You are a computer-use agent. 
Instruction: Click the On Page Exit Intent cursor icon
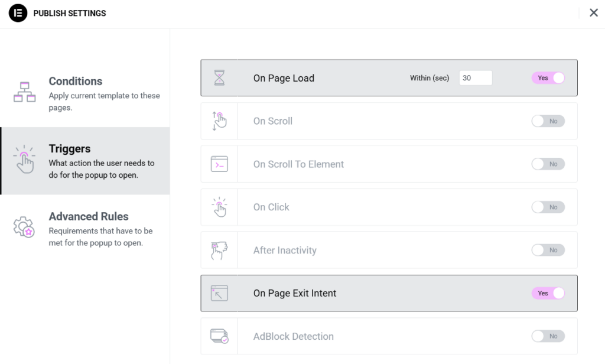click(x=219, y=292)
